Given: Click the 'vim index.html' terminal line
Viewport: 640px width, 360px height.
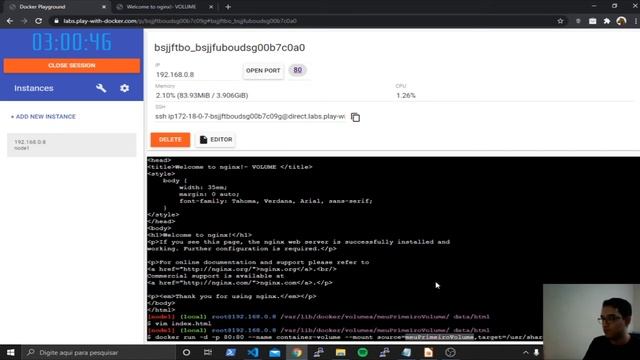Looking at the screenshot, I should pyautogui.click(x=179, y=324).
